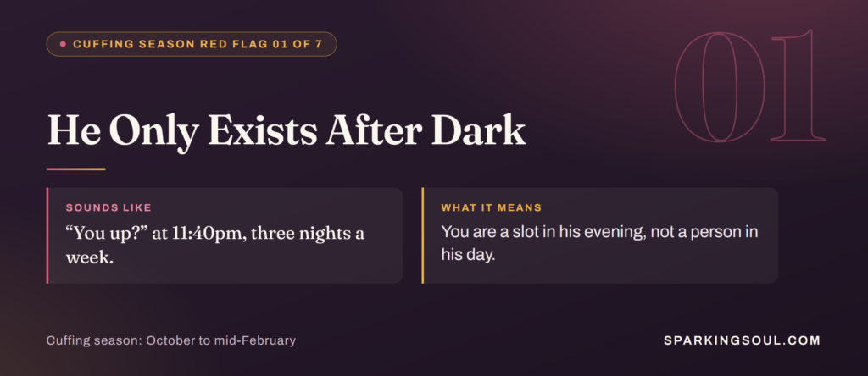868x376 pixels.
Task: Click the red dot in the badge
Action: pos(63,44)
